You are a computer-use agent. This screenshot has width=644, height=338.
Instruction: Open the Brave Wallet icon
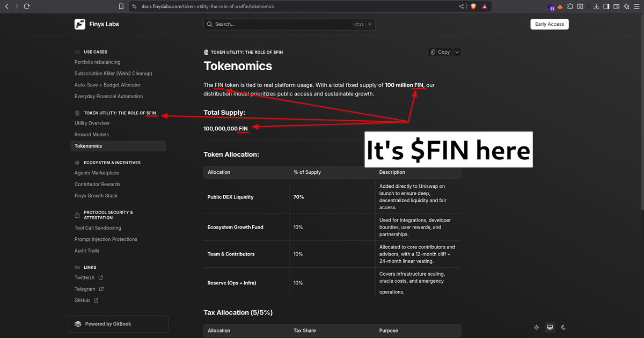617,6
